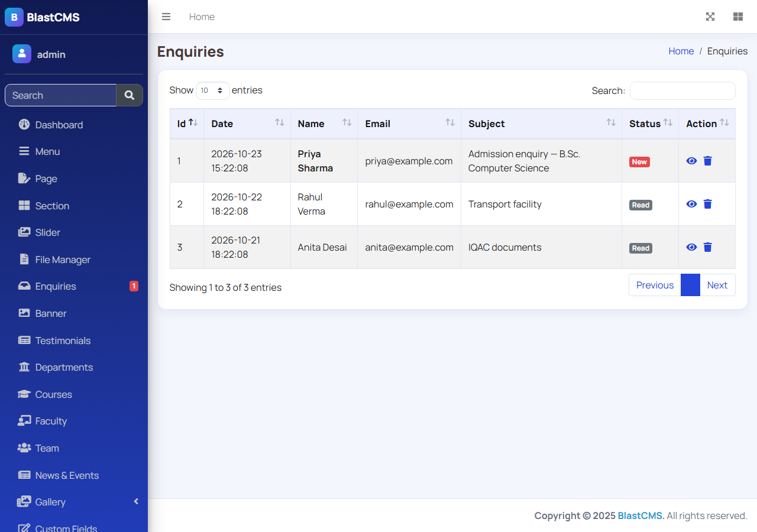Open the Section sidebar item

(x=74, y=206)
